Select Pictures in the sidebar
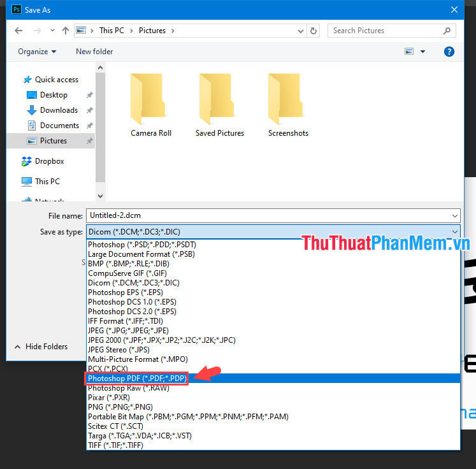Image resolution: width=476 pixels, height=469 pixels. 51,141
